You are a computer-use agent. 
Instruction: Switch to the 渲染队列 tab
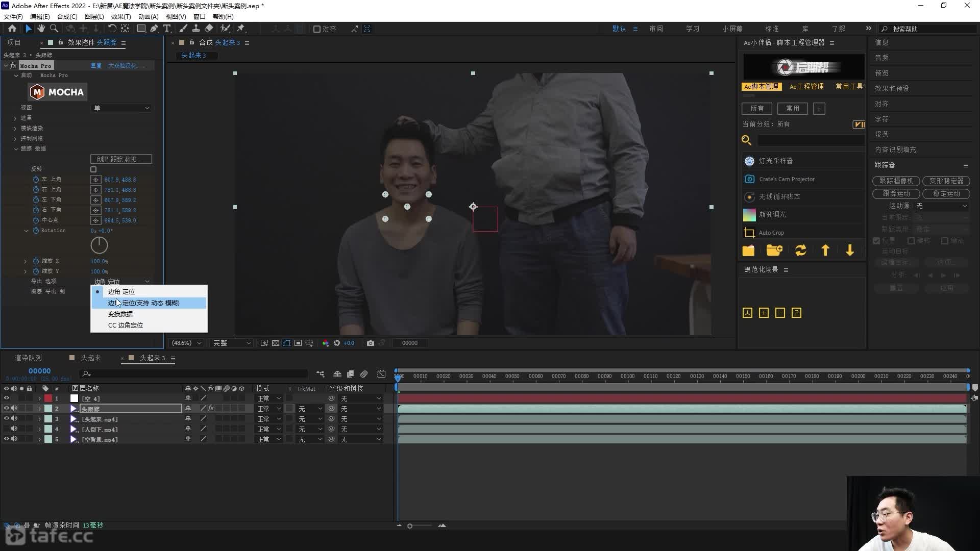click(28, 358)
